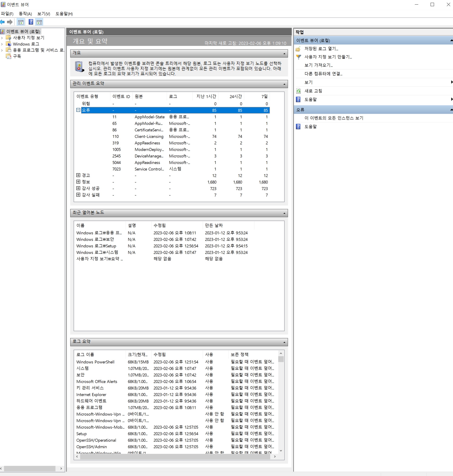Screen dimensions: 453x476
Task: Click 다른 컴퓨터에 연결... action
Action: click(323, 74)
